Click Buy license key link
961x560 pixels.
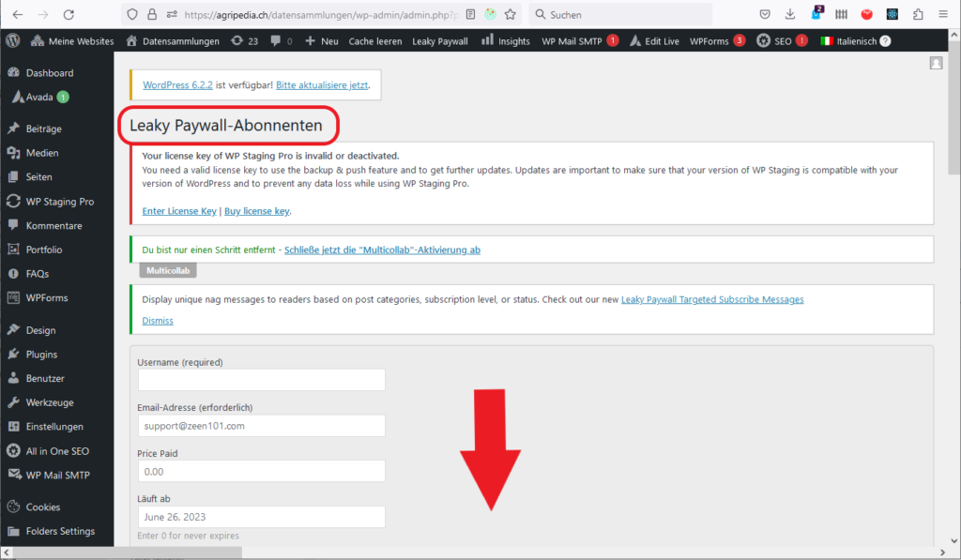coord(257,211)
